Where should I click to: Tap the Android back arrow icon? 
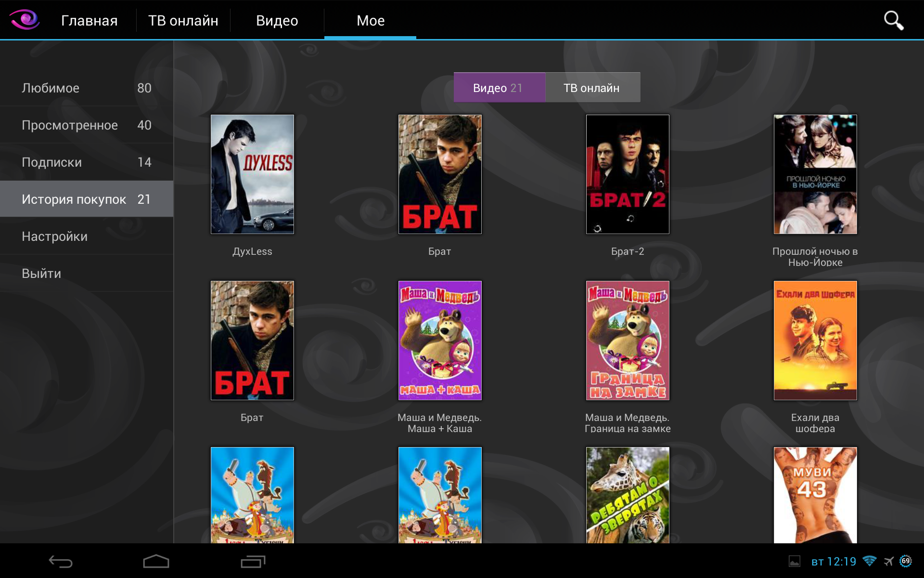coord(61,561)
